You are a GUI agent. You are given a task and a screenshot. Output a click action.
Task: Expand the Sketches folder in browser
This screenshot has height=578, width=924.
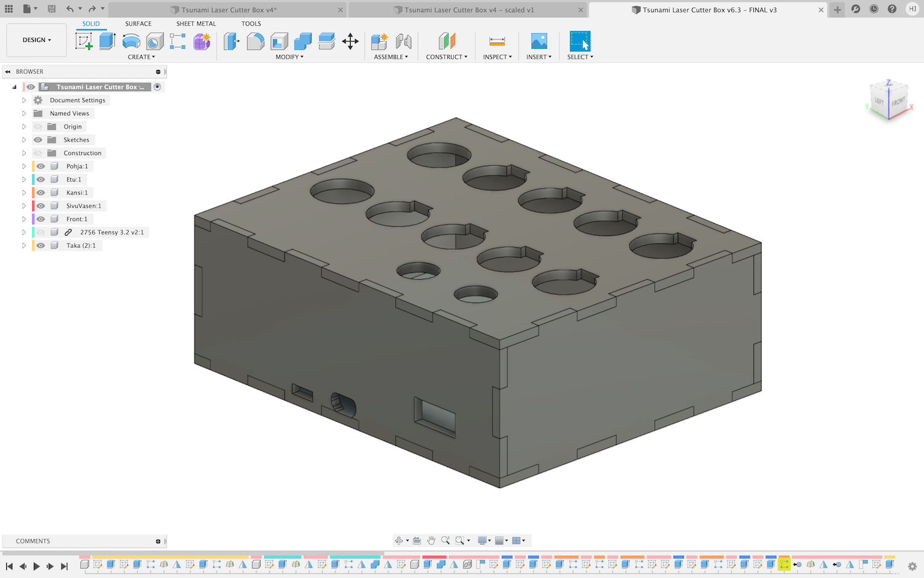(x=24, y=140)
